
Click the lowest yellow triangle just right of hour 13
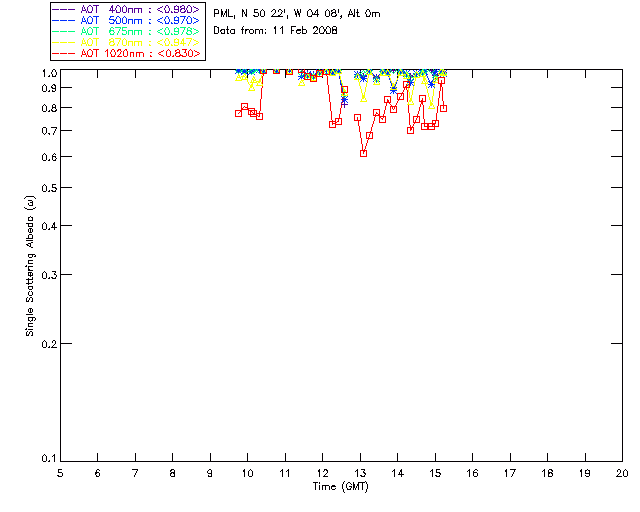coord(363,99)
